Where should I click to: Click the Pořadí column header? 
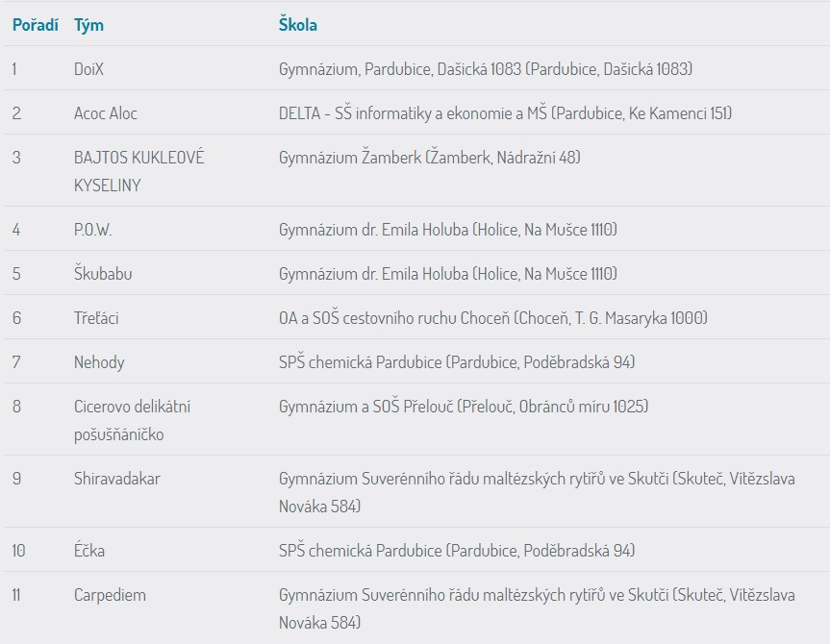(x=35, y=25)
